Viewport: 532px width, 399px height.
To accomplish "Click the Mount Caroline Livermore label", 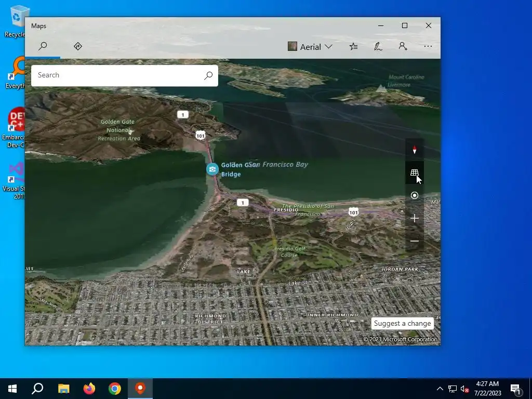I will click(406, 81).
